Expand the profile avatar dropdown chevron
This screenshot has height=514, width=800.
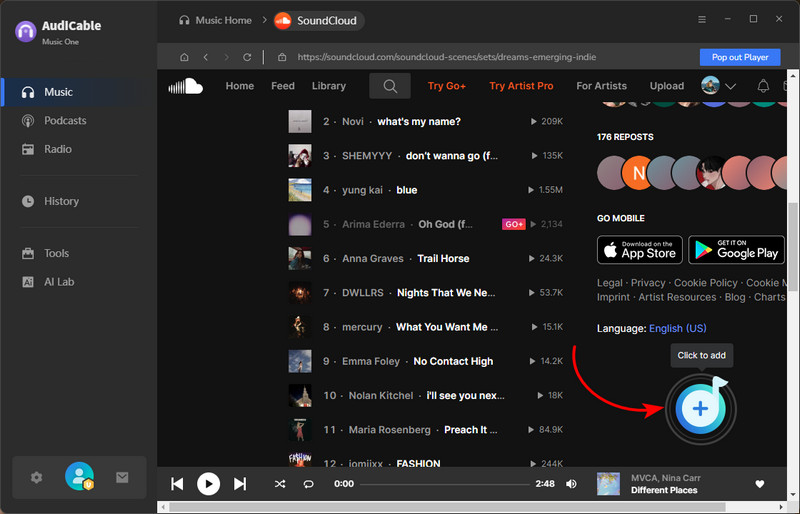731,86
